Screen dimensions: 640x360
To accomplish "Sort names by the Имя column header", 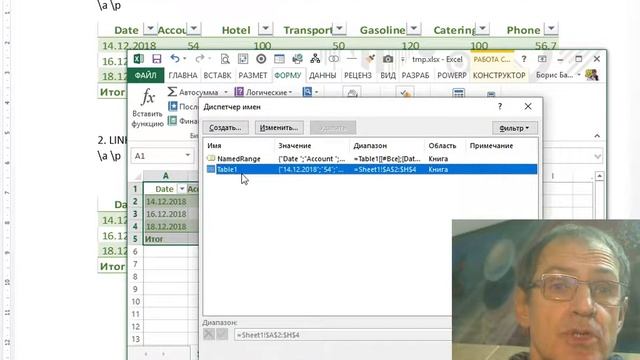I will [x=239, y=146].
